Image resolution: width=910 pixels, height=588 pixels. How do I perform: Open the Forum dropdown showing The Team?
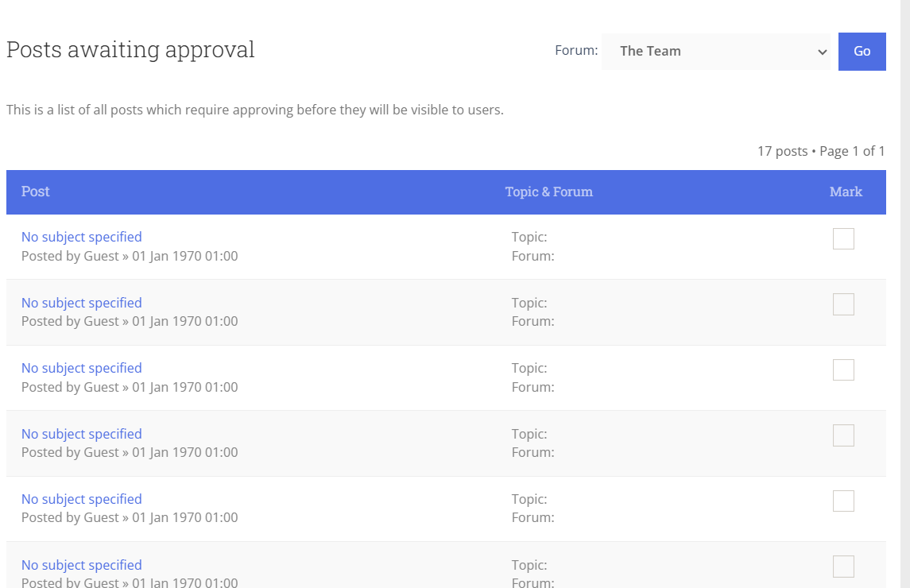click(715, 52)
